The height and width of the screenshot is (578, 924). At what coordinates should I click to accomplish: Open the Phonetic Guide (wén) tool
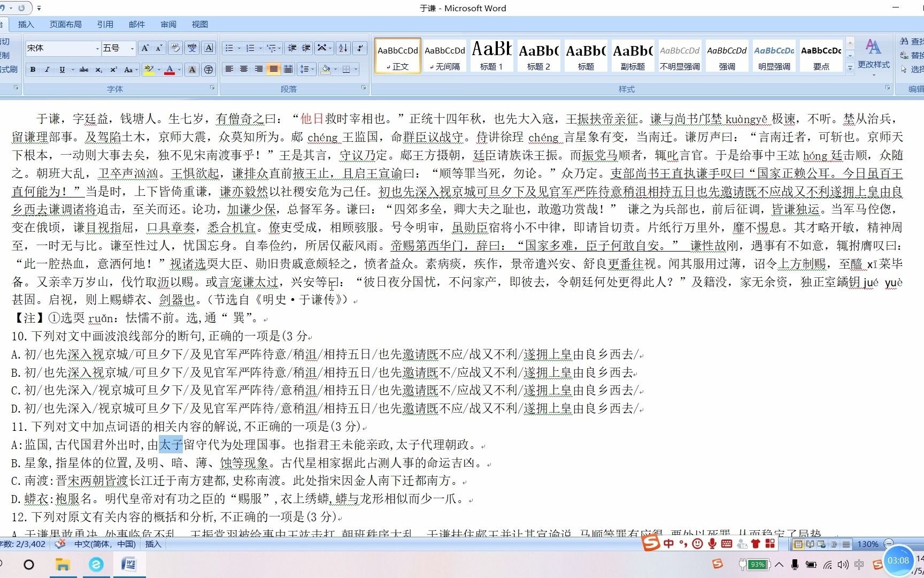click(192, 48)
